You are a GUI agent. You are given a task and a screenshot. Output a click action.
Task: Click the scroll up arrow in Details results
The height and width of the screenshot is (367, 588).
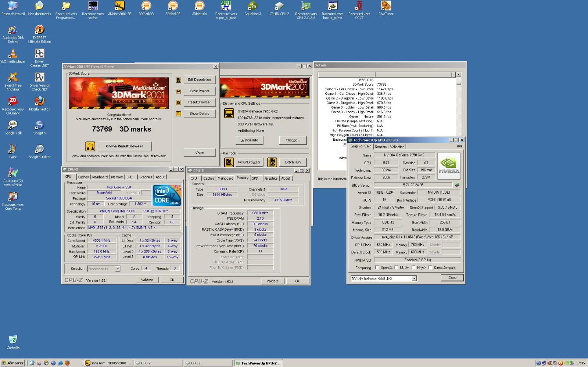(x=458, y=75)
